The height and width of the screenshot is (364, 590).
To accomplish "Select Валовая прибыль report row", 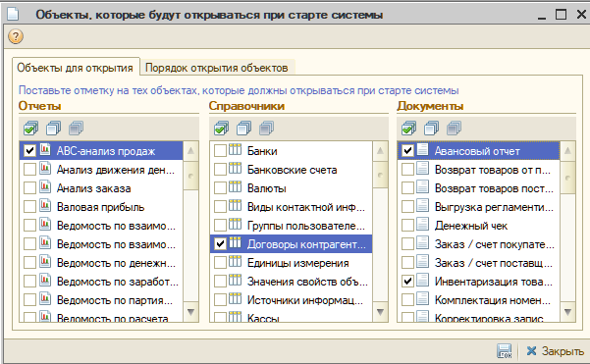I will pos(101,207).
